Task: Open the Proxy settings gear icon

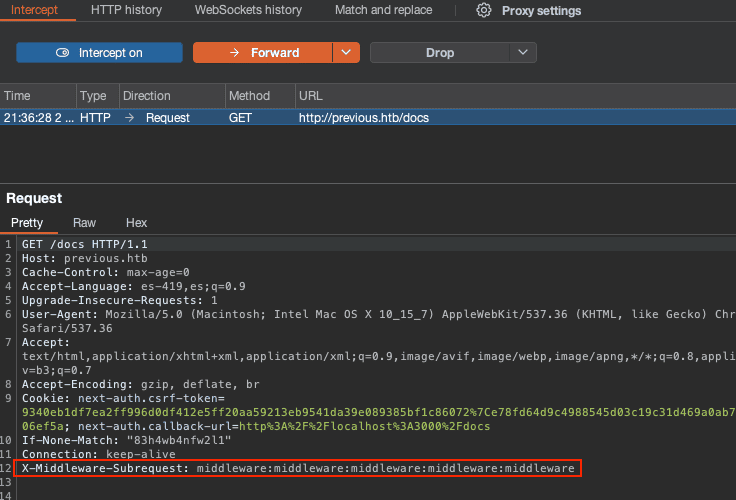Action: point(484,10)
